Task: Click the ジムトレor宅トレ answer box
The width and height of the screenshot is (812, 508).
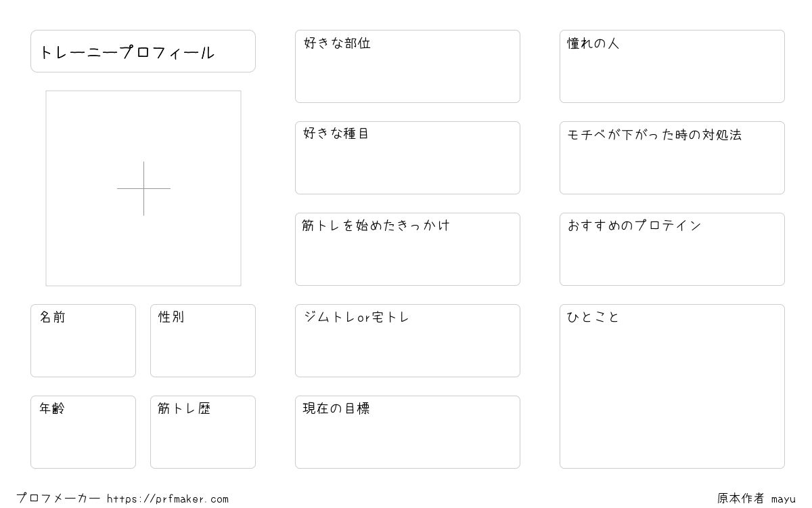Action: pyautogui.click(x=407, y=341)
